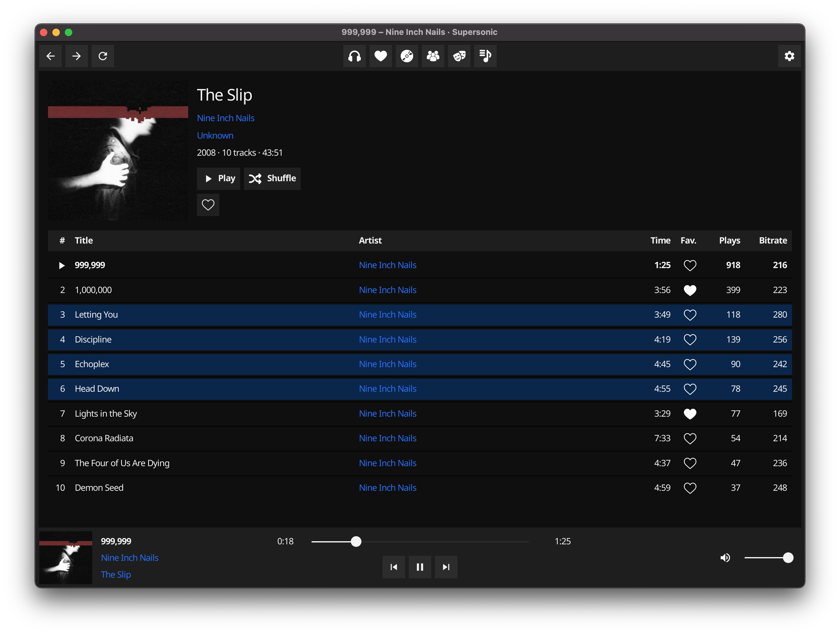Select track title Discipline
The height and width of the screenshot is (634, 840).
93,339
